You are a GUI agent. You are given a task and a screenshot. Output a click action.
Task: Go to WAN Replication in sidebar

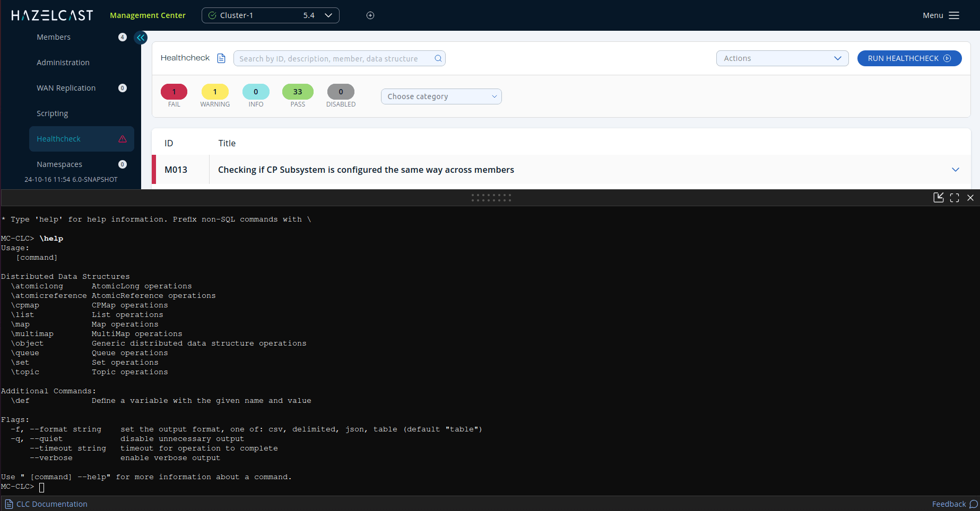click(66, 88)
